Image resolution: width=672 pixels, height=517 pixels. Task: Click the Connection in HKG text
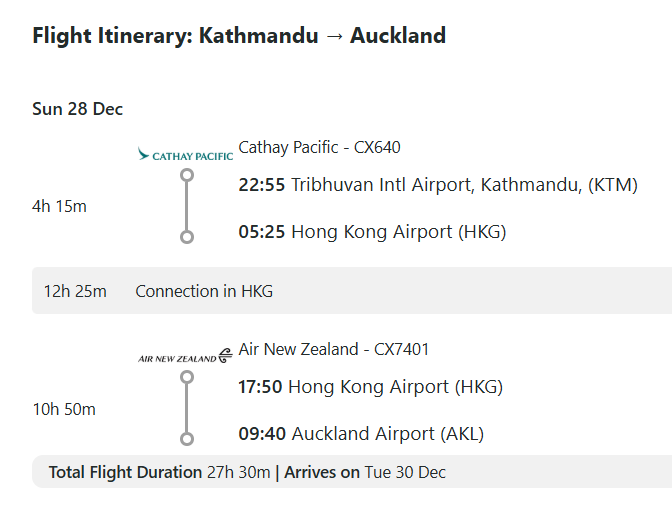(x=204, y=292)
